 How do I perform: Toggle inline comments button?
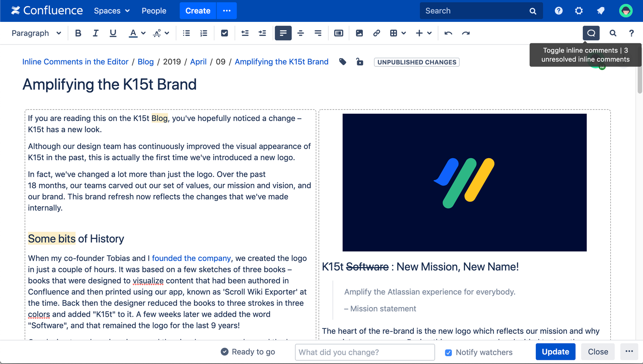pyautogui.click(x=591, y=33)
